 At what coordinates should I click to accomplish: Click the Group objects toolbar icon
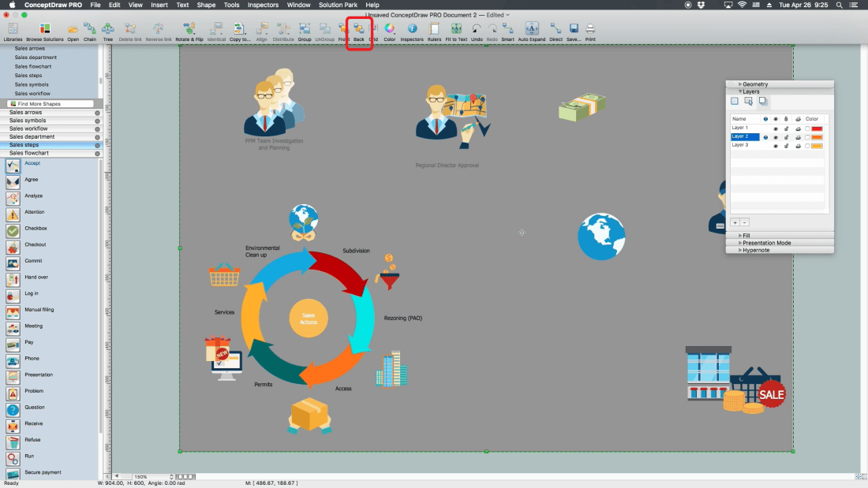point(305,32)
